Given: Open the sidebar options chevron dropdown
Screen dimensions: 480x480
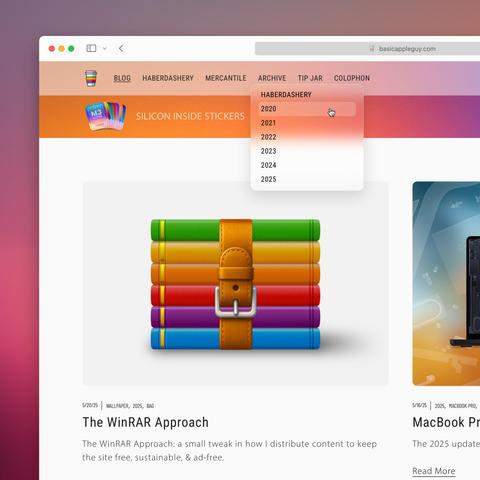Looking at the screenshot, I should pyautogui.click(x=104, y=49).
